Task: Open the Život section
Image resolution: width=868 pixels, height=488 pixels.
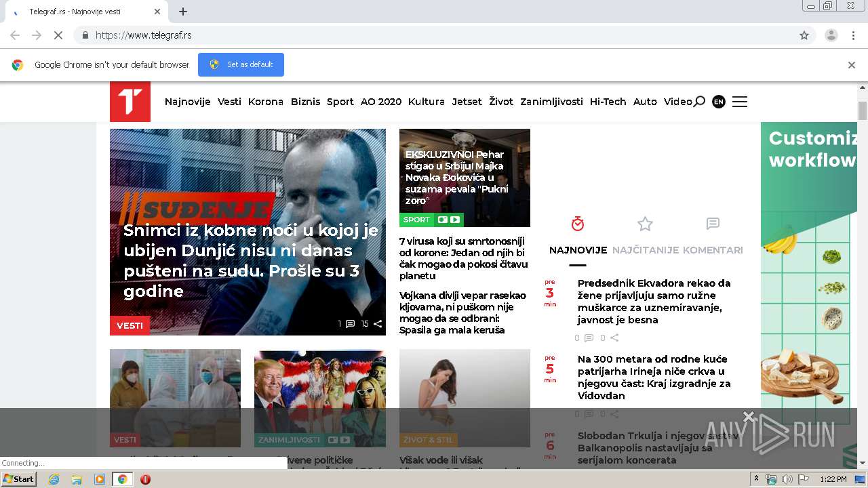Action: click(501, 102)
